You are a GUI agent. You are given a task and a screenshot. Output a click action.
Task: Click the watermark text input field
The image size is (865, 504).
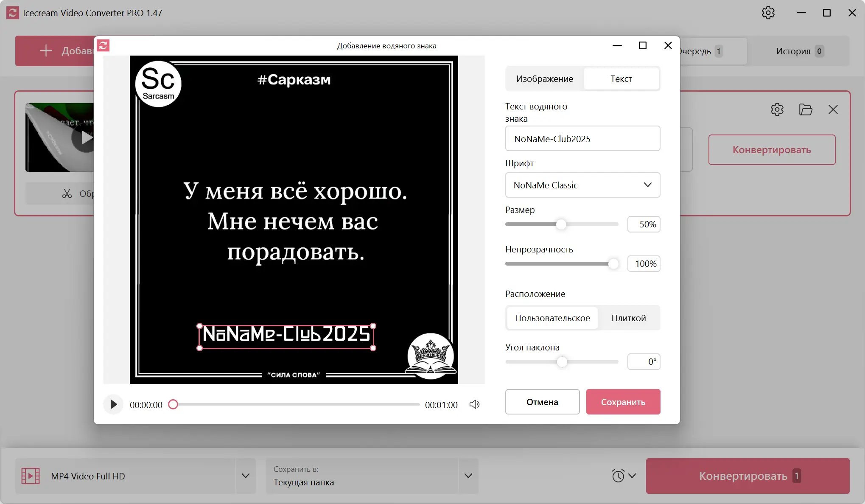click(582, 139)
